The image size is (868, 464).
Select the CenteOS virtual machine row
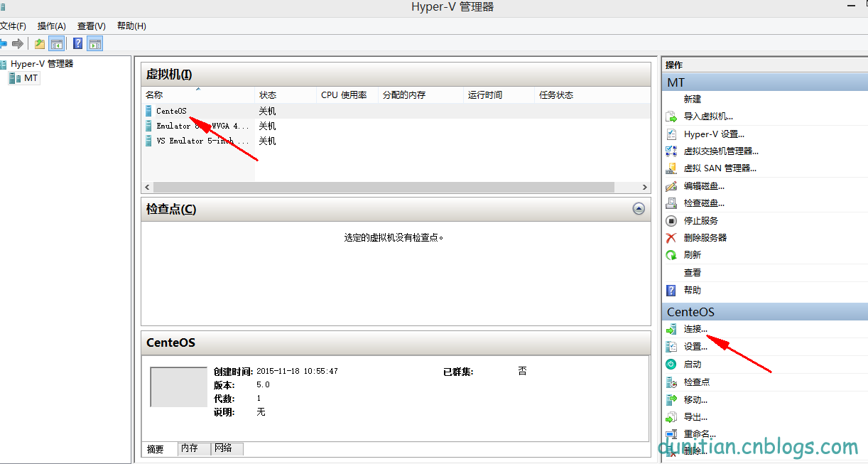pyautogui.click(x=396, y=111)
